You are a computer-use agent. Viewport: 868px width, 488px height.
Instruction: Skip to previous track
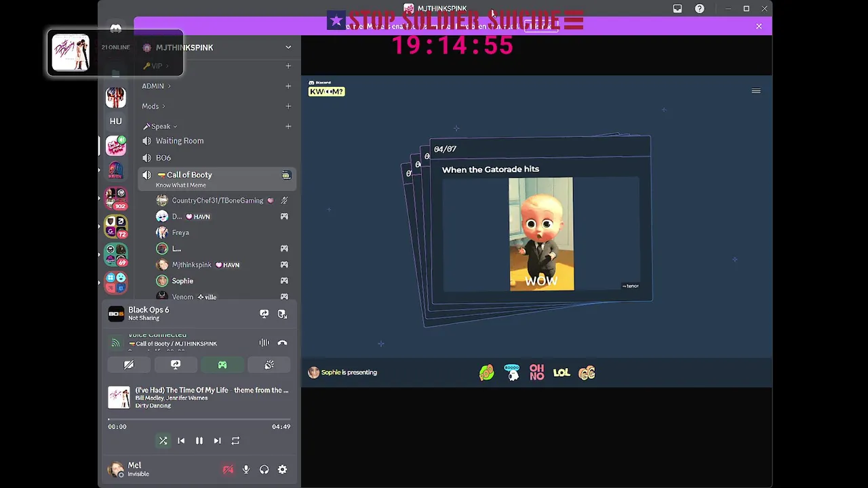click(181, 441)
